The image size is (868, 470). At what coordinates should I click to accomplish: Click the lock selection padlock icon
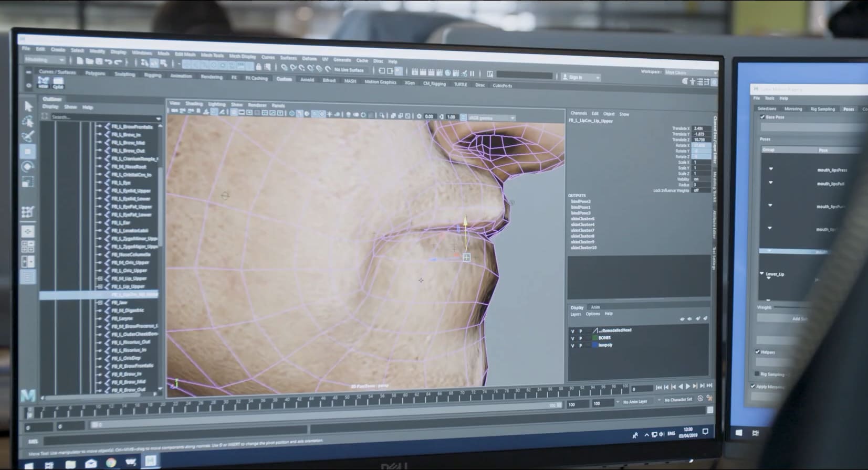tap(258, 67)
